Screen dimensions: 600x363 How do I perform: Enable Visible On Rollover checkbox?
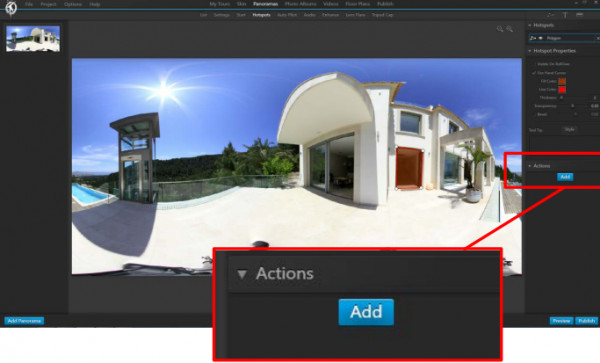click(535, 64)
